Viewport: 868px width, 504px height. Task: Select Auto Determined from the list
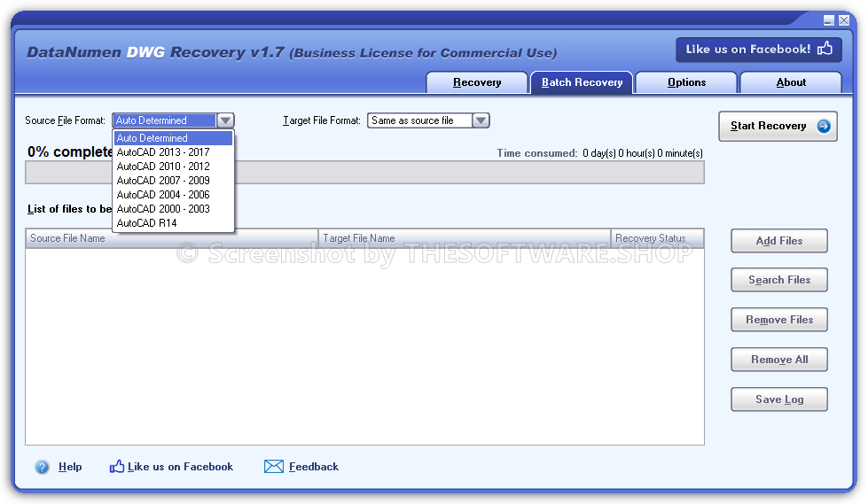[173, 138]
